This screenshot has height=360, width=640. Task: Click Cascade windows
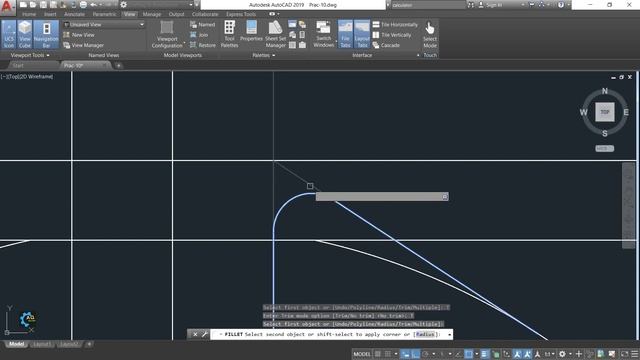386,45
